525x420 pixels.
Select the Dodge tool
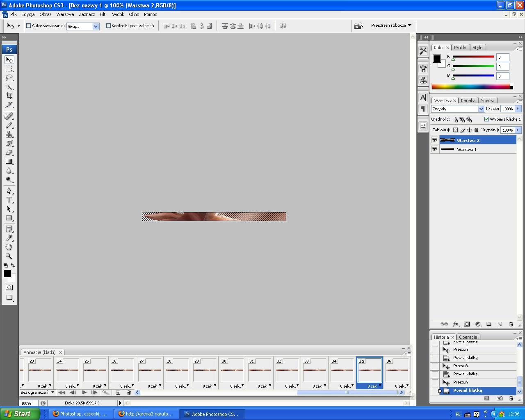(x=9, y=180)
